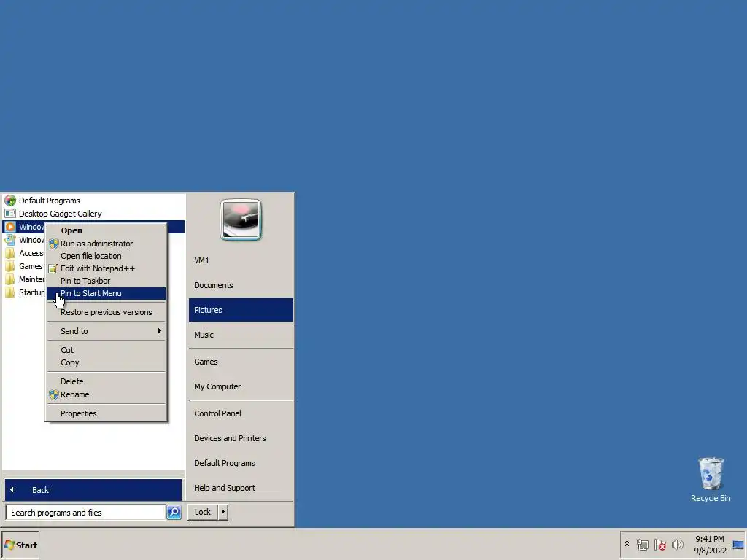Click the Show Desktop icon in the tray

tap(738, 545)
